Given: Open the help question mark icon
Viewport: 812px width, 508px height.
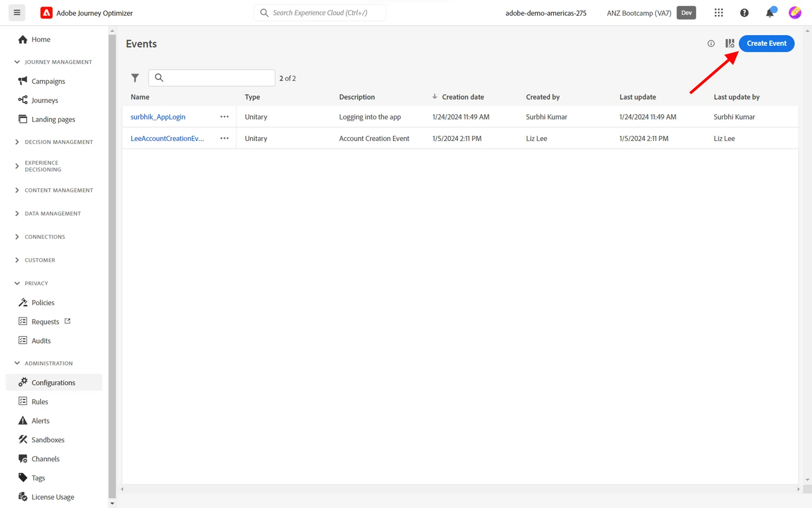Looking at the screenshot, I should click(744, 13).
